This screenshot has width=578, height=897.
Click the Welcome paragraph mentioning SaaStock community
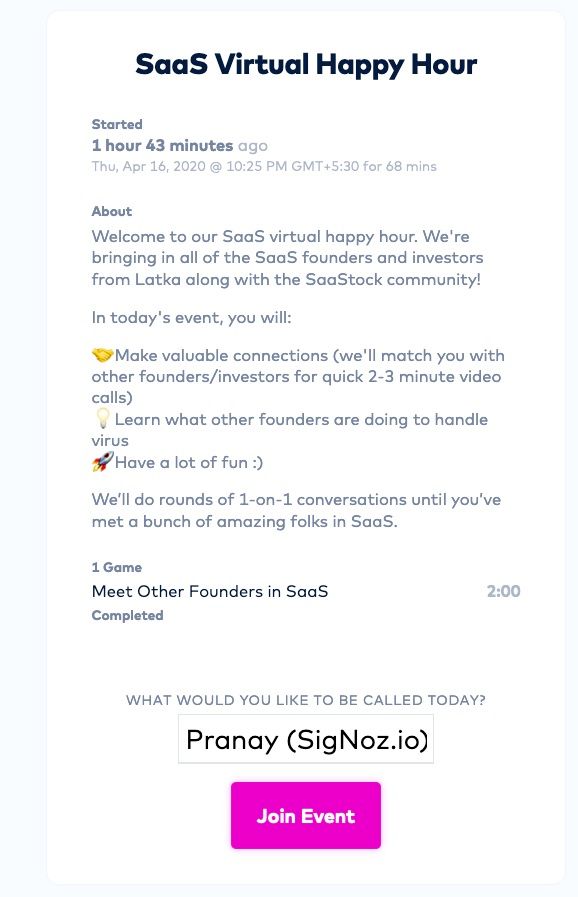(287, 258)
